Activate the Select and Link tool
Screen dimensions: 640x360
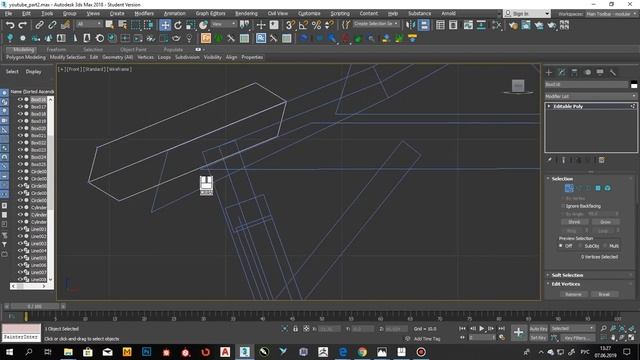(x=39, y=25)
